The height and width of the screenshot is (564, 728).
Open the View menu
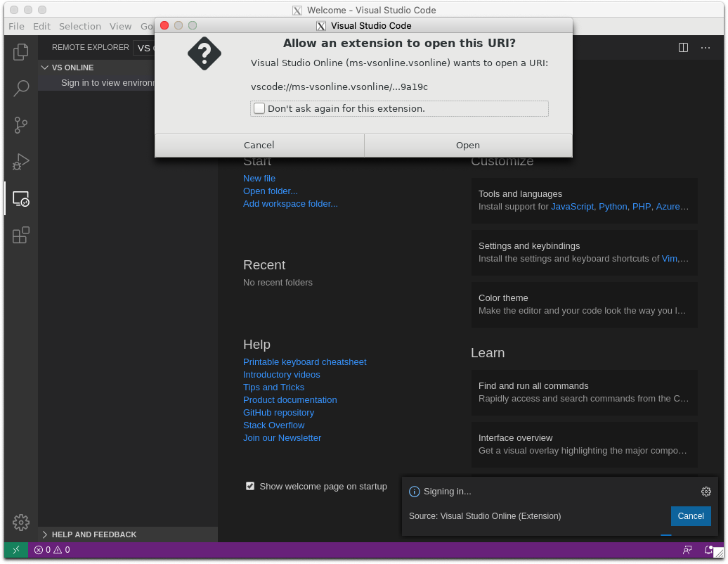(x=120, y=26)
